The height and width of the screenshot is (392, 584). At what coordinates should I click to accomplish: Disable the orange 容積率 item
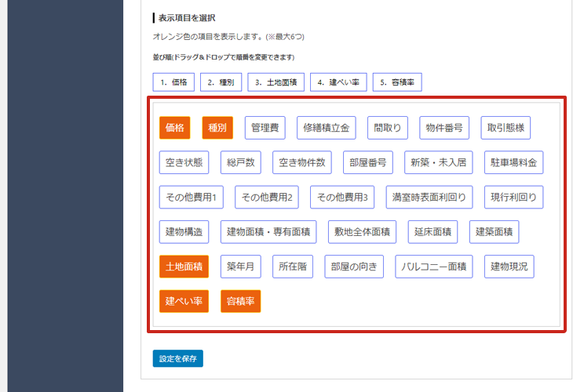click(x=240, y=301)
